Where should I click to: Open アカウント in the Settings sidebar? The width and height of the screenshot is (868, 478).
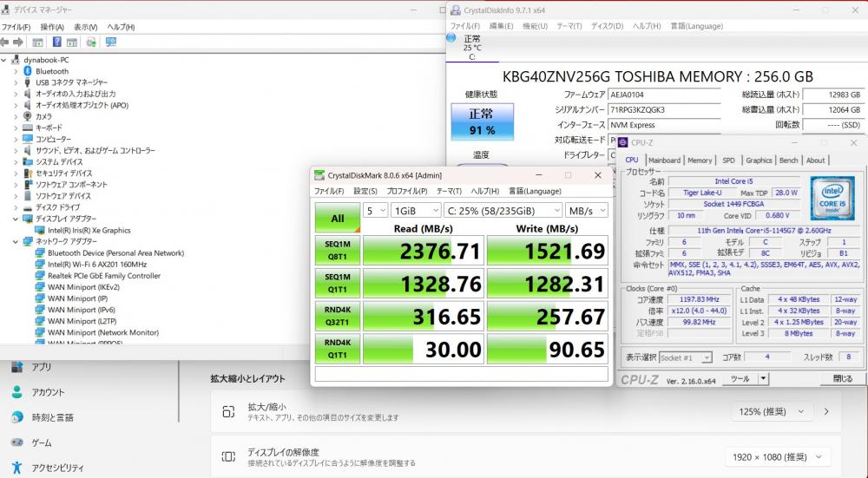click(48, 392)
